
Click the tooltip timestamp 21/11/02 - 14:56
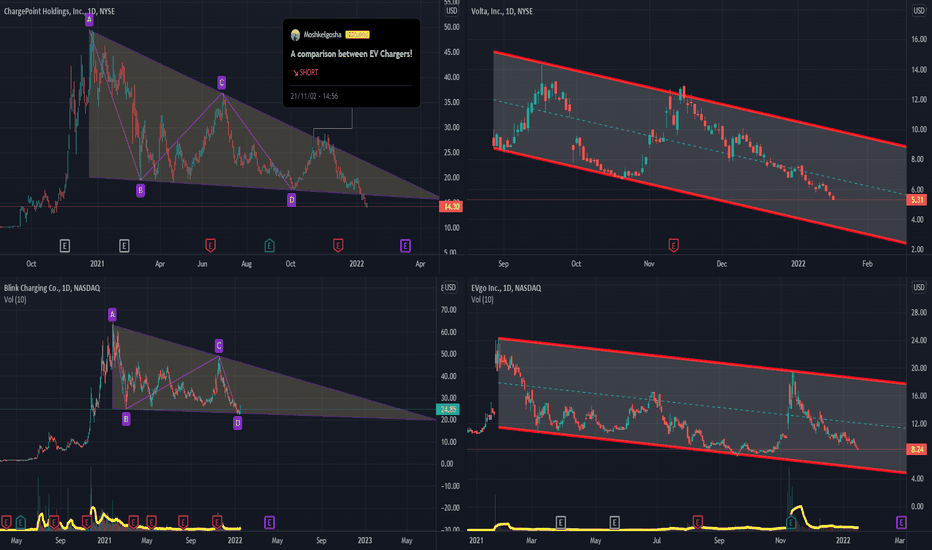tap(314, 96)
